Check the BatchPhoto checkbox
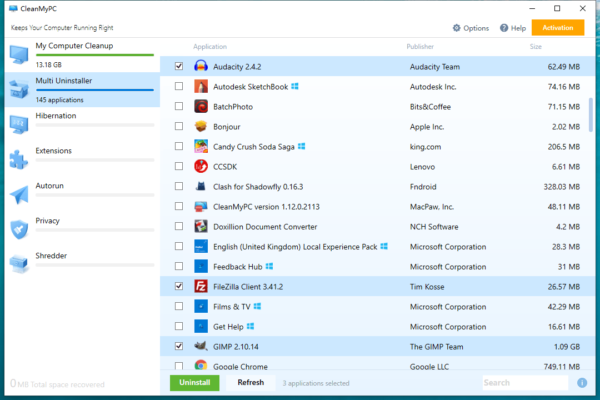The image size is (600, 400). 179,106
